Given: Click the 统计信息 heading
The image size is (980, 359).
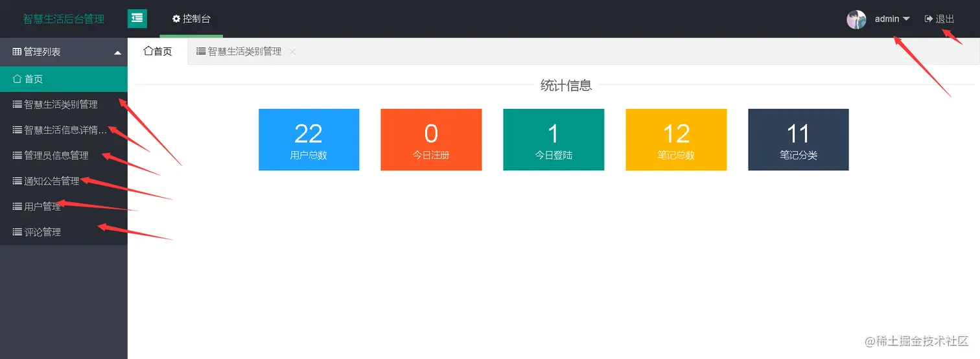Looking at the screenshot, I should [566, 86].
